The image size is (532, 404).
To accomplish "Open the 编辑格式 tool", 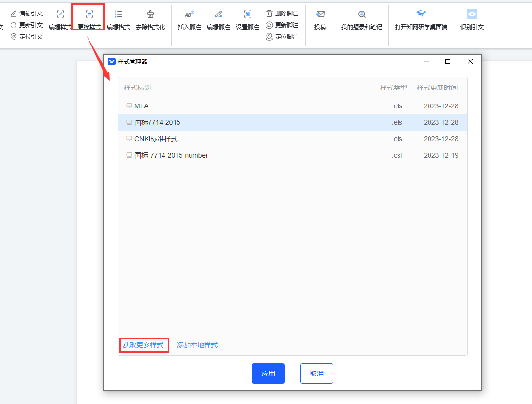I will point(118,20).
